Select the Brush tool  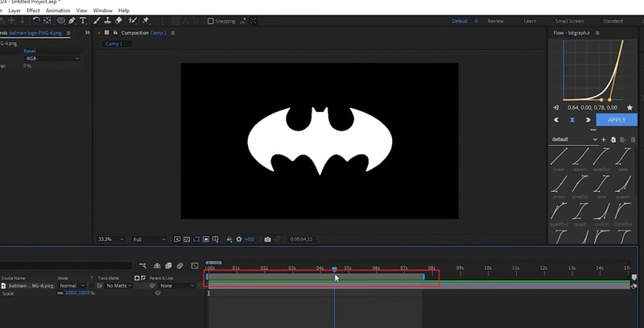point(97,20)
